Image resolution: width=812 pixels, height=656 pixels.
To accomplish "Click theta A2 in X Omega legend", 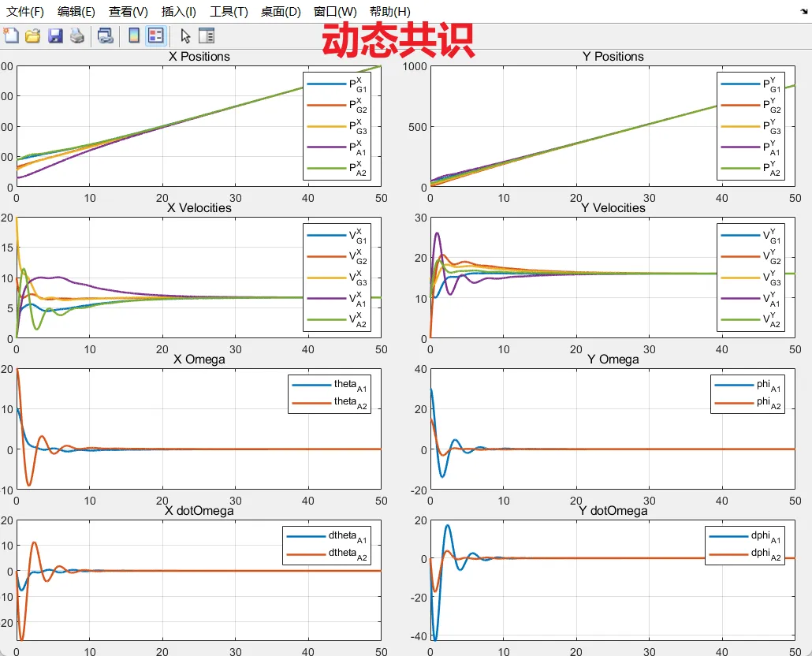I will pos(330,402).
